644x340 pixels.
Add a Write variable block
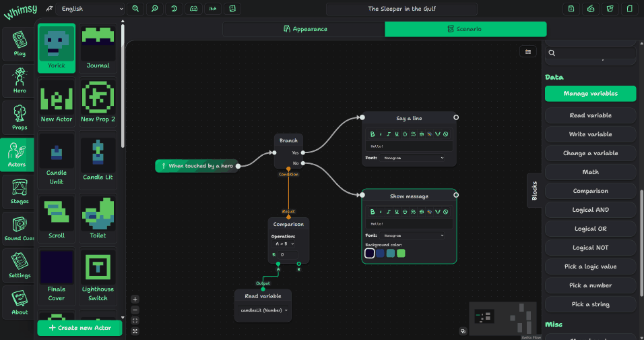(x=590, y=134)
